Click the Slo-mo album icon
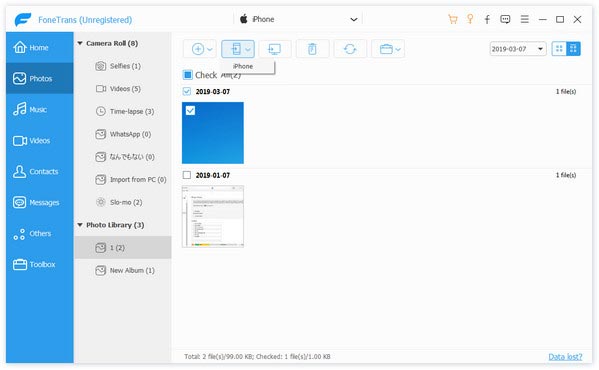 pos(100,202)
